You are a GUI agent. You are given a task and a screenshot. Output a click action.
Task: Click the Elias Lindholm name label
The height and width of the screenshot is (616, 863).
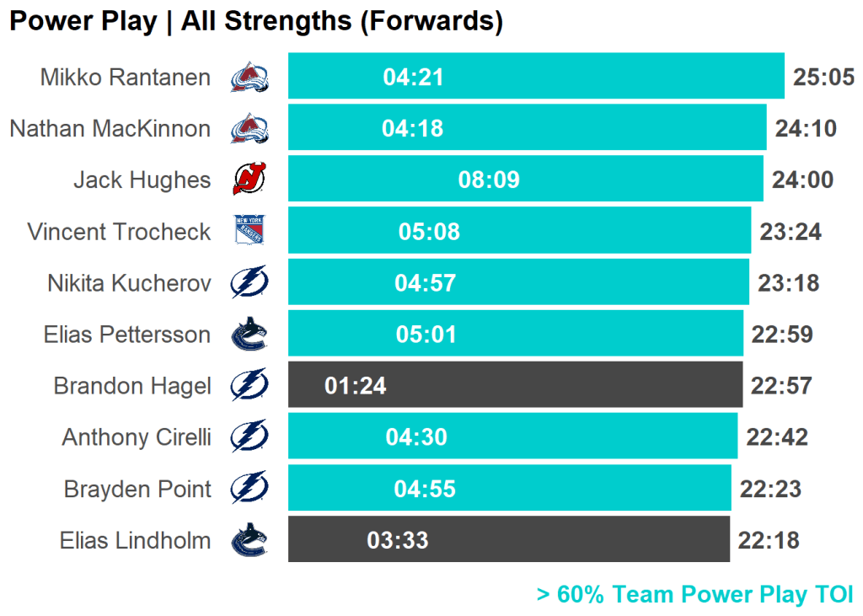[135, 540]
